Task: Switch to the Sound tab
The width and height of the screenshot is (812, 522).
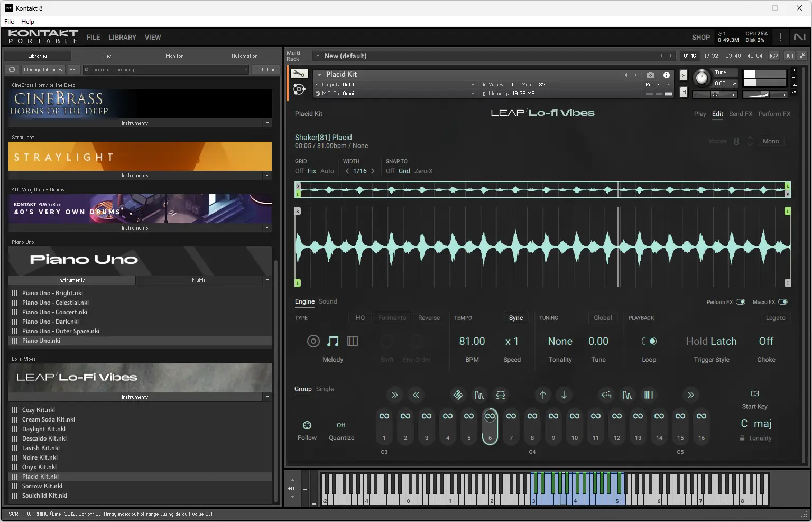Action: [x=328, y=301]
